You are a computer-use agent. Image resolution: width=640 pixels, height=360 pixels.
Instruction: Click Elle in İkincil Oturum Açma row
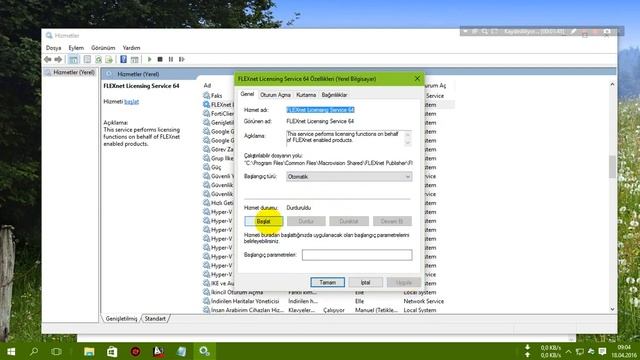[x=360, y=292]
